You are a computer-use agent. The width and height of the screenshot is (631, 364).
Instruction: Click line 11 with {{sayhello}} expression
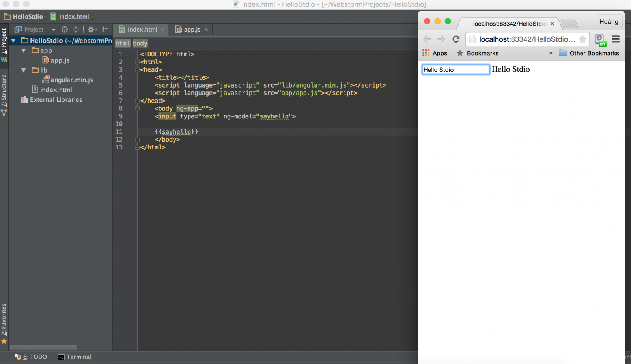(x=176, y=132)
